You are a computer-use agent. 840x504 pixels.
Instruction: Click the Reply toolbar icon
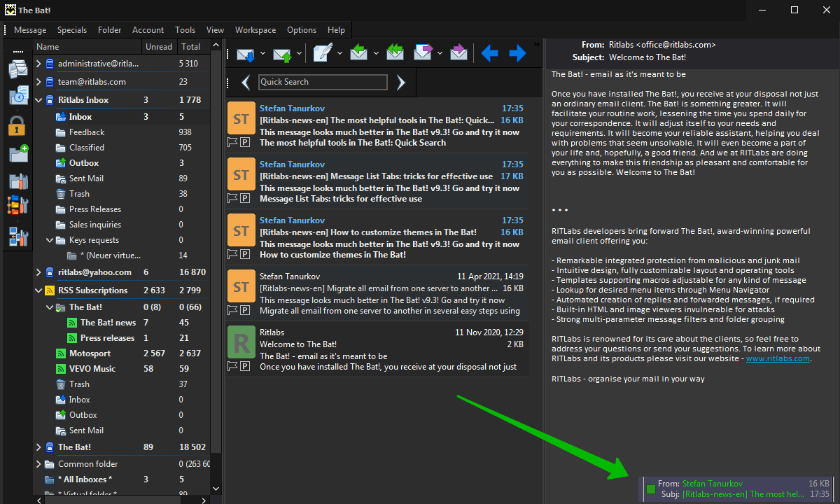point(359,53)
